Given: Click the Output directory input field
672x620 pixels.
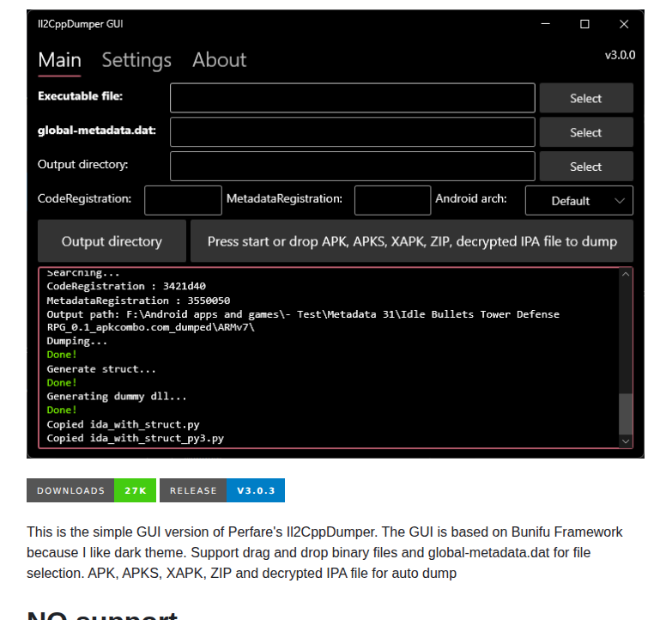Looking at the screenshot, I should [352, 166].
